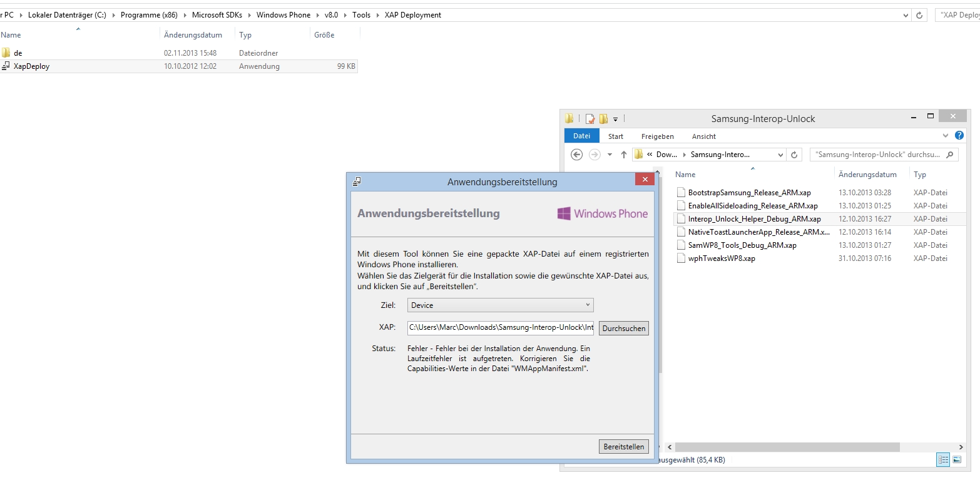Sort by Änderungsdatum in Samsung-Interop-Unlock window
The height and width of the screenshot is (480, 980).
click(x=867, y=175)
